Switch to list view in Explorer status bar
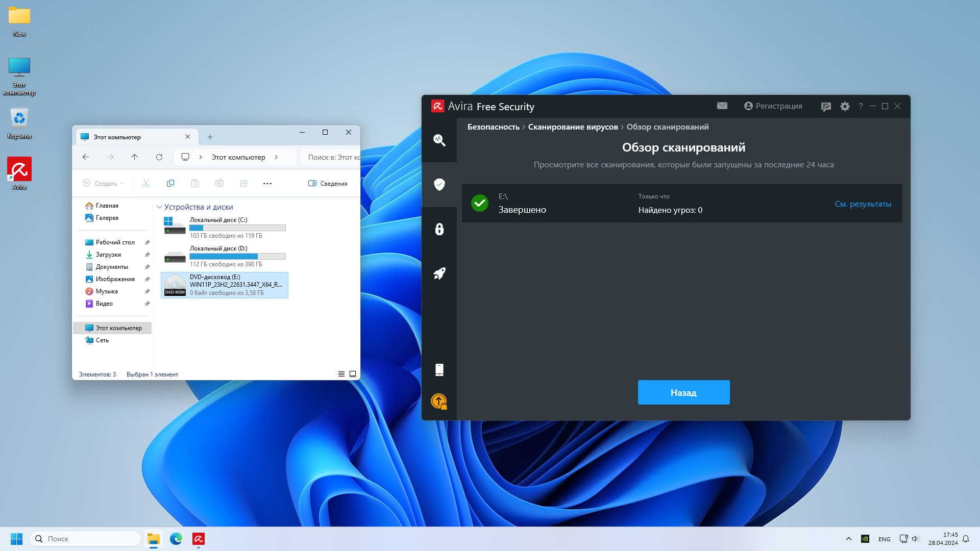The image size is (980, 551). coord(341,374)
